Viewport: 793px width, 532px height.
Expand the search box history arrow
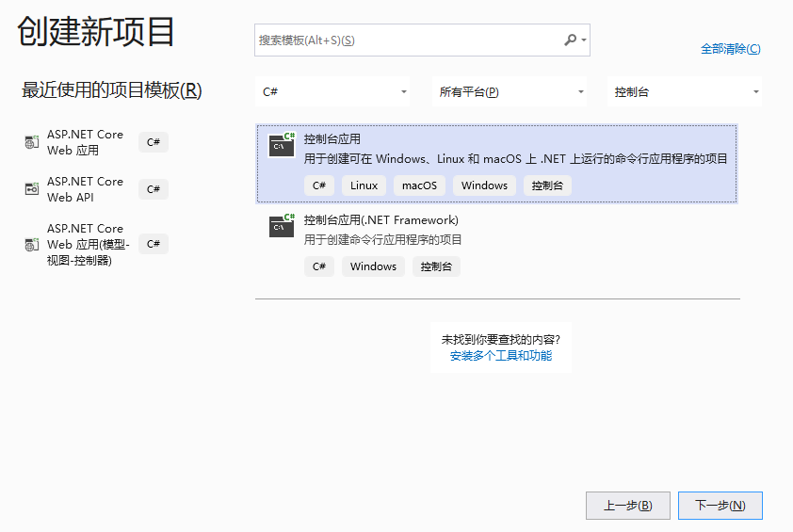coord(584,40)
